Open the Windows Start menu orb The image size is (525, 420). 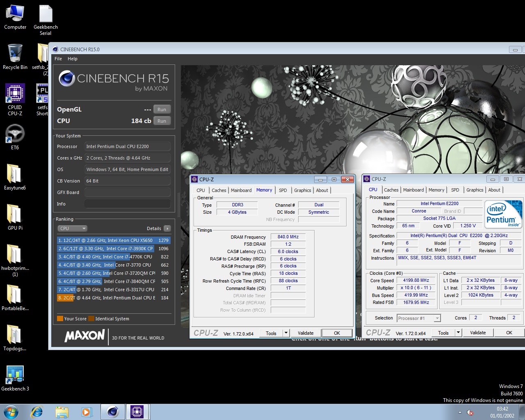[x=11, y=412]
